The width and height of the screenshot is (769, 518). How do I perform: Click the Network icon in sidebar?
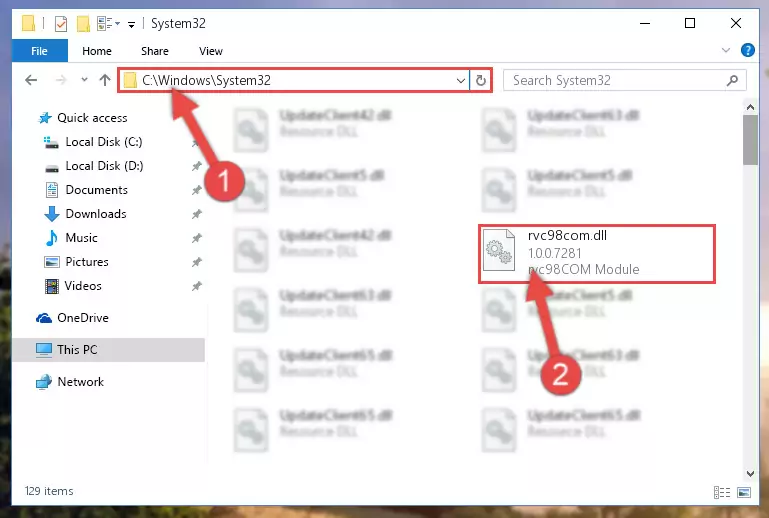pos(44,382)
